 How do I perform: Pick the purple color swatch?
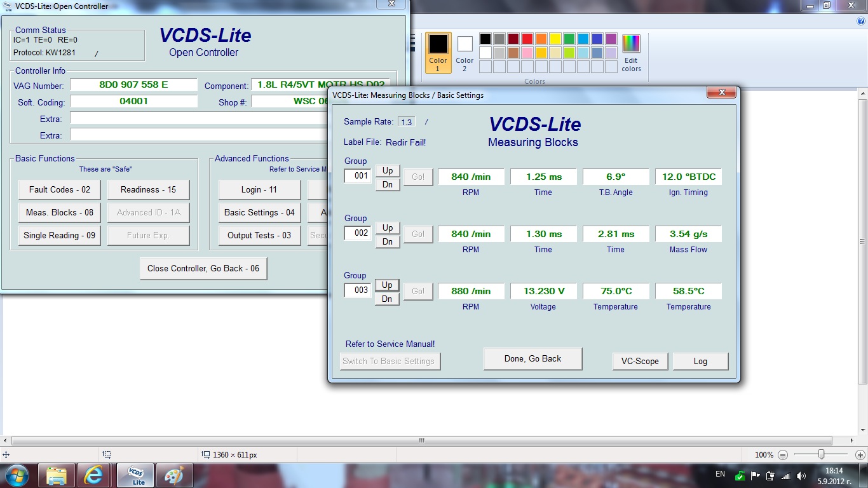[x=611, y=39]
